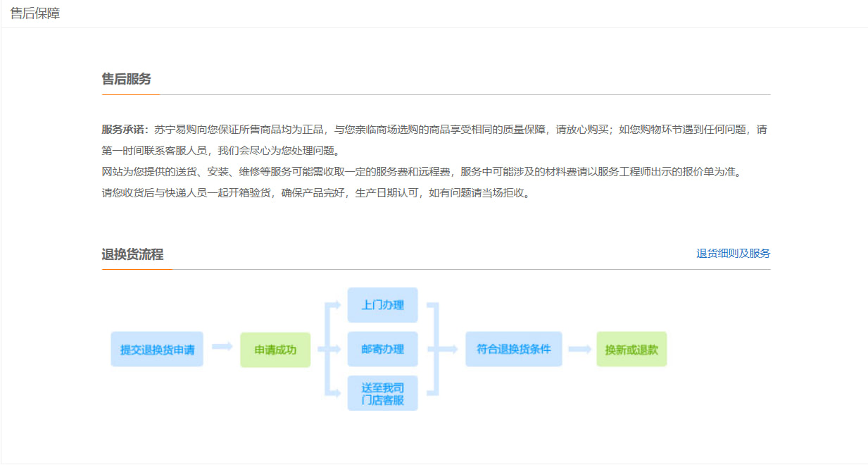Click arrow between 提交退换货申请 and 申请成功
Screen dimensions: 868x465
pyautogui.click(x=222, y=346)
